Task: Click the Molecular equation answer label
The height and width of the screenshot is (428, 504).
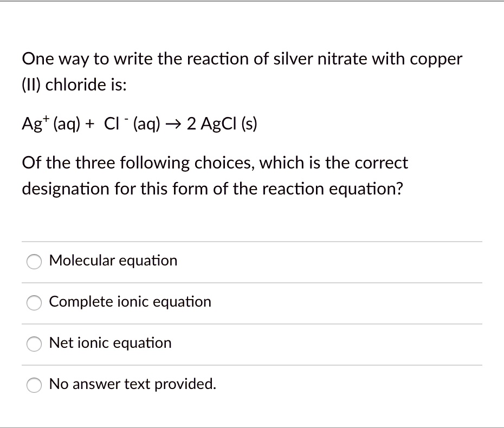Action: [x=113, y=261]
